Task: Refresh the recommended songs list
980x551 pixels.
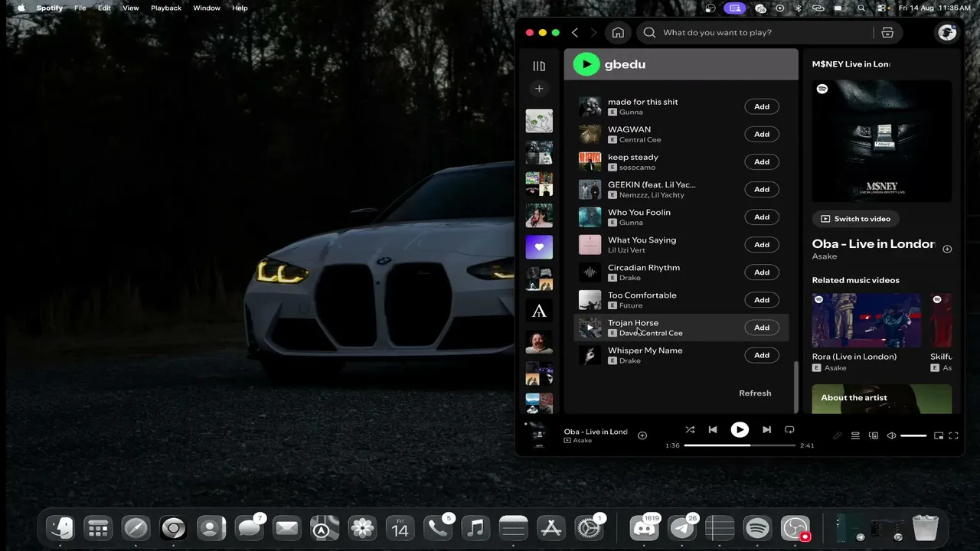Action: pyautogui.click(x=755, y=393)
